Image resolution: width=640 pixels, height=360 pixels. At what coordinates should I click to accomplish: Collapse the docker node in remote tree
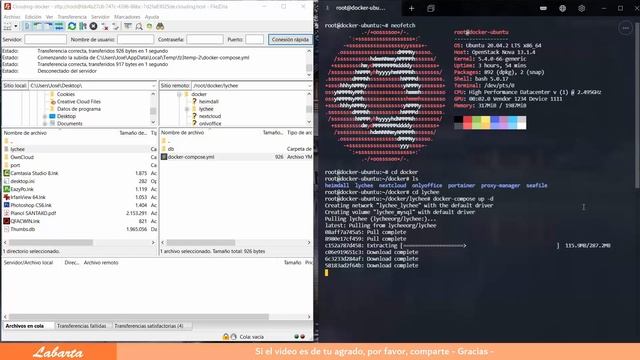click(x=179, y=94)
